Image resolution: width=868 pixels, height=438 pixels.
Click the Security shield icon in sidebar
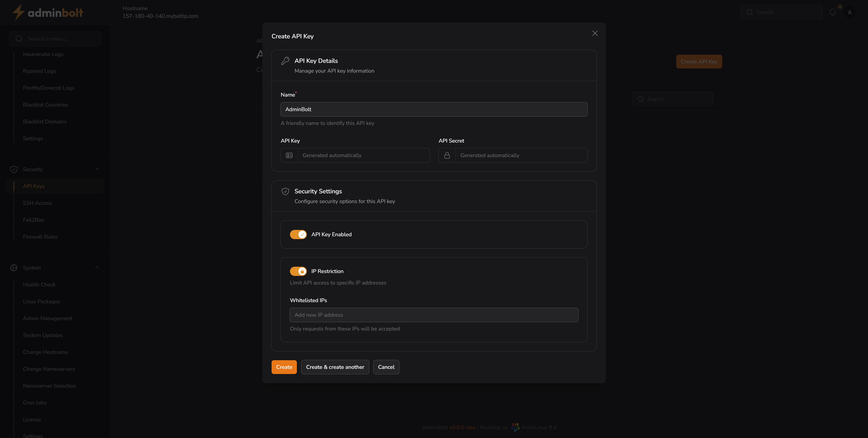click(x=14, y=169)
